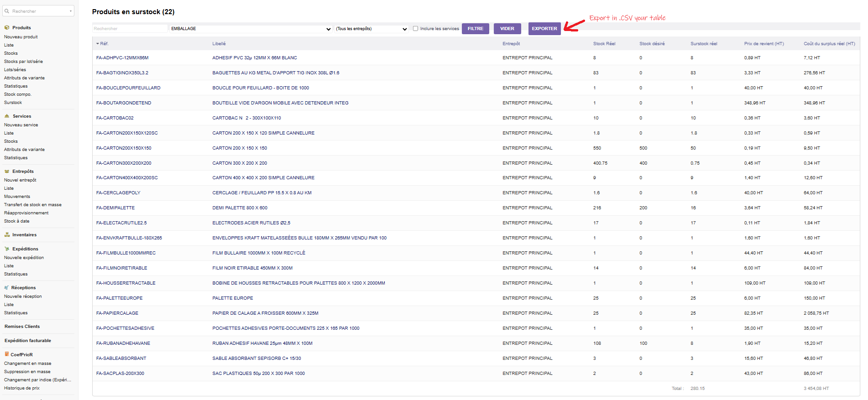Image resolution: width=868 pixels, height=400 pixels.
Task: Open Nouvelle expédition menu item
Action: point(24,258)
